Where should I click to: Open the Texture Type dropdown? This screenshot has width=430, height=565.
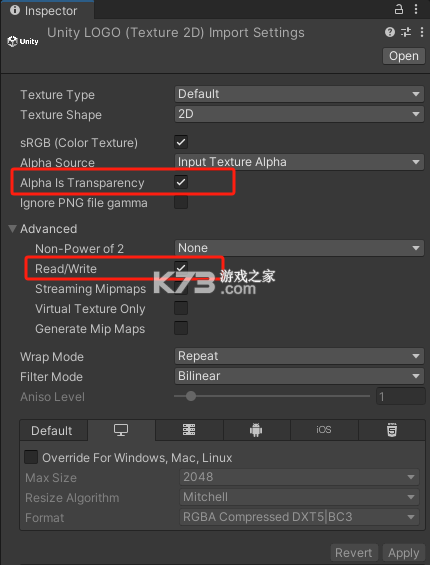(299, 94)
